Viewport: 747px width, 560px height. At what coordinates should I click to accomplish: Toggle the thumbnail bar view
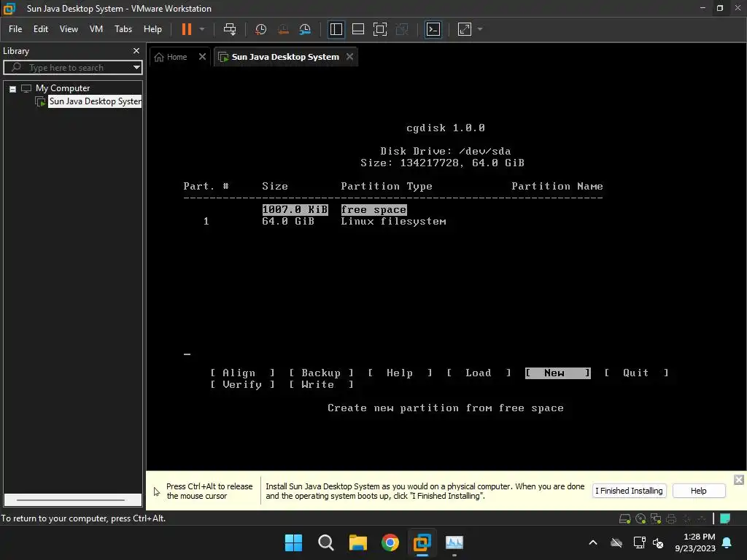click(x=357, y=29)
